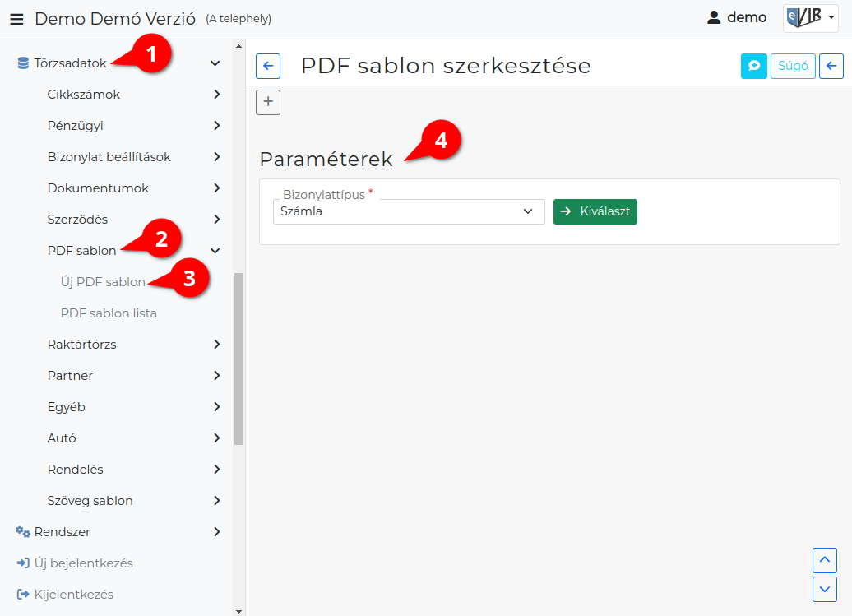852x616 pixels.
Task: Collapse the Törzsadatok menu chevron
Action: (x=215, y=63)
